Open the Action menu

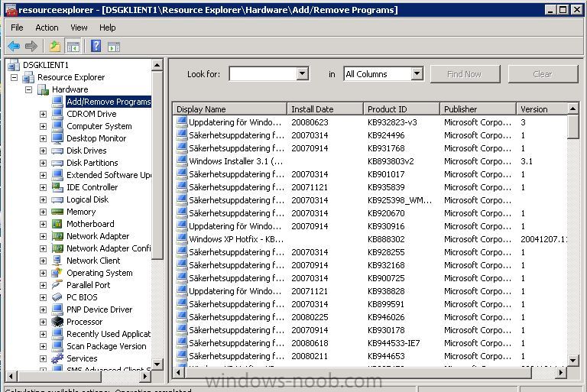(x=47, y=28)
